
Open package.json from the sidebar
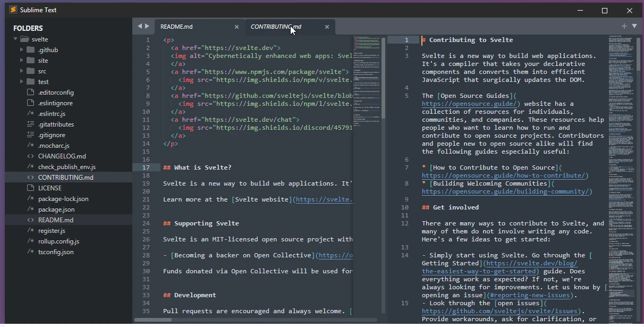pyautogui.click(x=56, y=209)
